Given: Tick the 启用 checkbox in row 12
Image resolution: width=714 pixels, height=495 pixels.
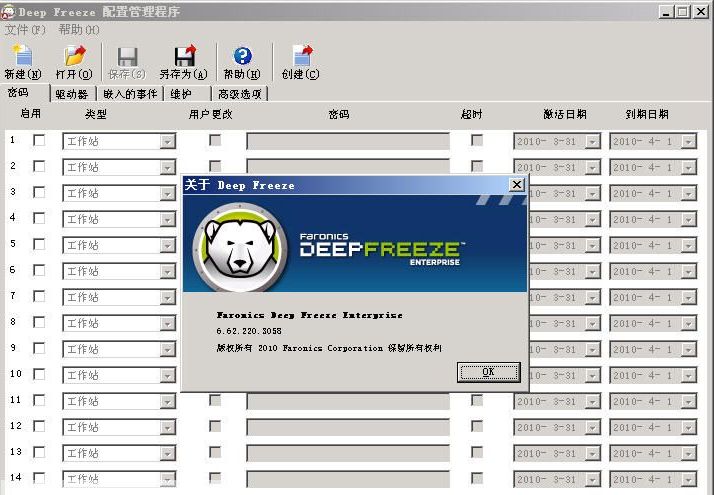Looking at the screenshot, I should click(x=40, y=426).
